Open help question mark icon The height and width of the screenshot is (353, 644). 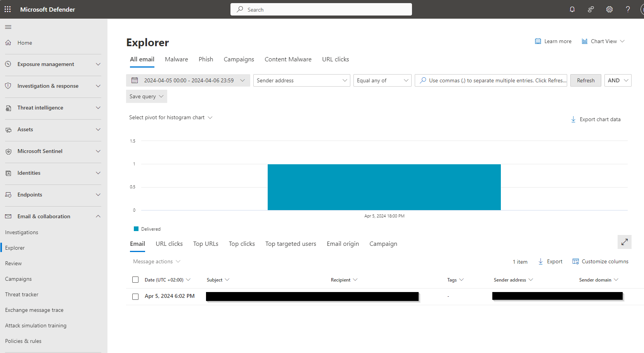coord(628,9)
